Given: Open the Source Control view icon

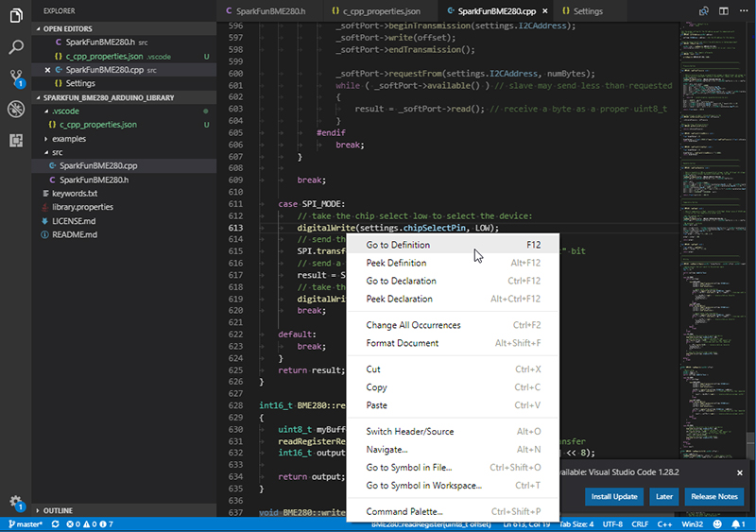Looking at the screenshot, I should pyautogui.click(x=15, y=77).
